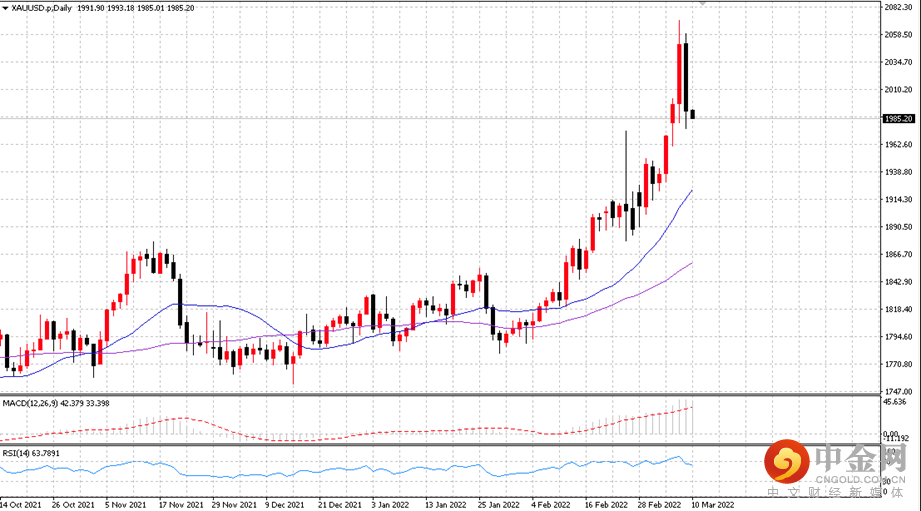Click MACD scale value 45.636
This screenshot has height=511, width=921.
(x=895, y=402)
